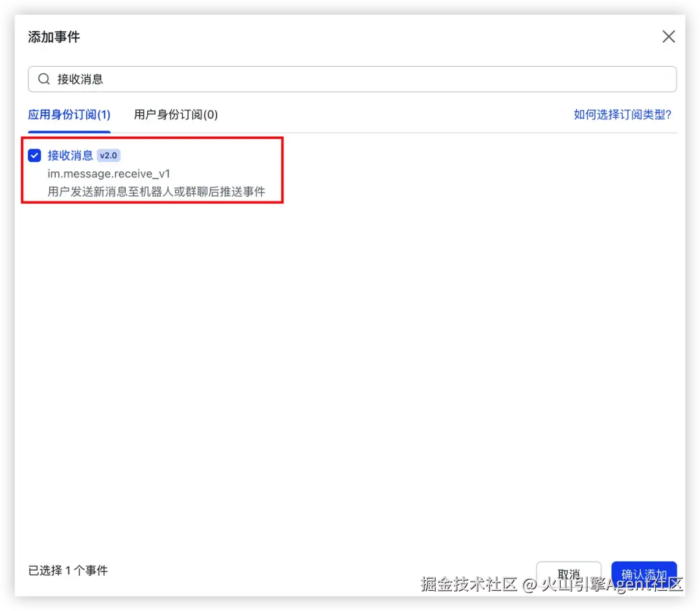Switch to the 用户身份订阅(0) tab
Screen dimensions: 700x611
[x=176, y=114]
